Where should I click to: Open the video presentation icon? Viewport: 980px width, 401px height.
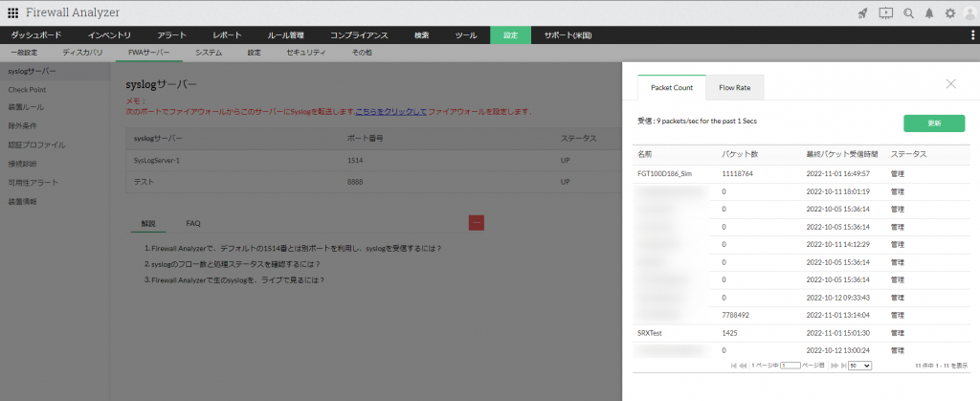pyautogui.click(x=885, y=12)
